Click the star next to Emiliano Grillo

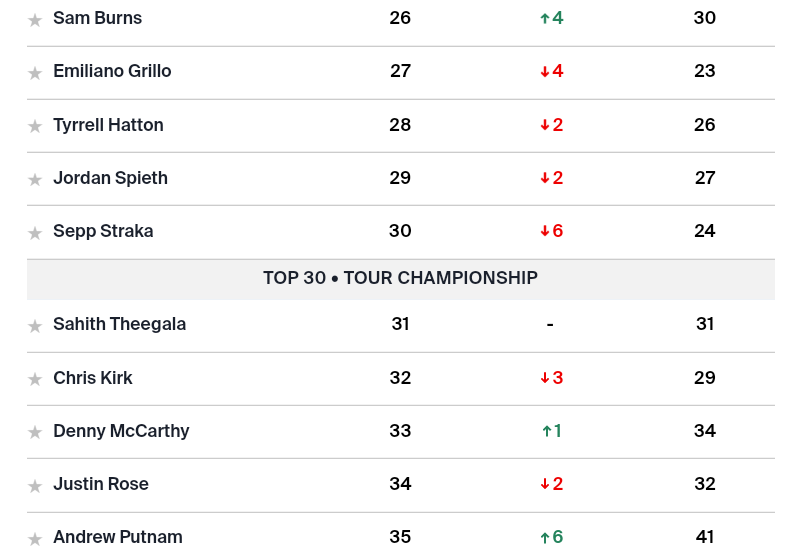[35, 73]
